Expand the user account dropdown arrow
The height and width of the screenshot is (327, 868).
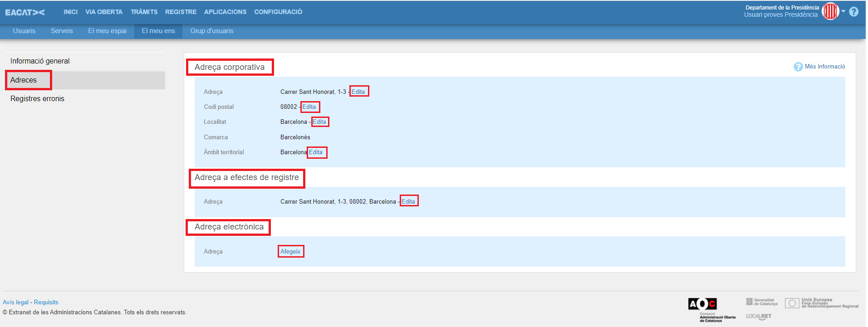click(x=843, y=11)
